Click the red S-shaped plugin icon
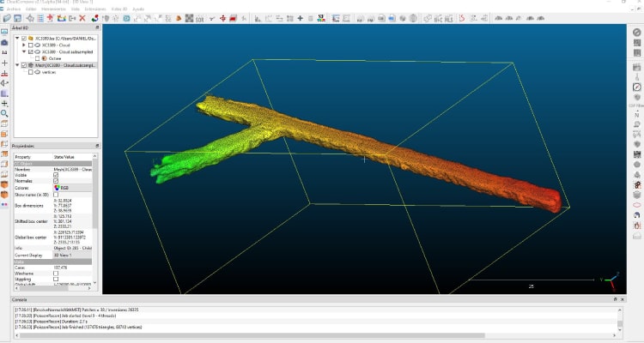 [x=462, y=18]
